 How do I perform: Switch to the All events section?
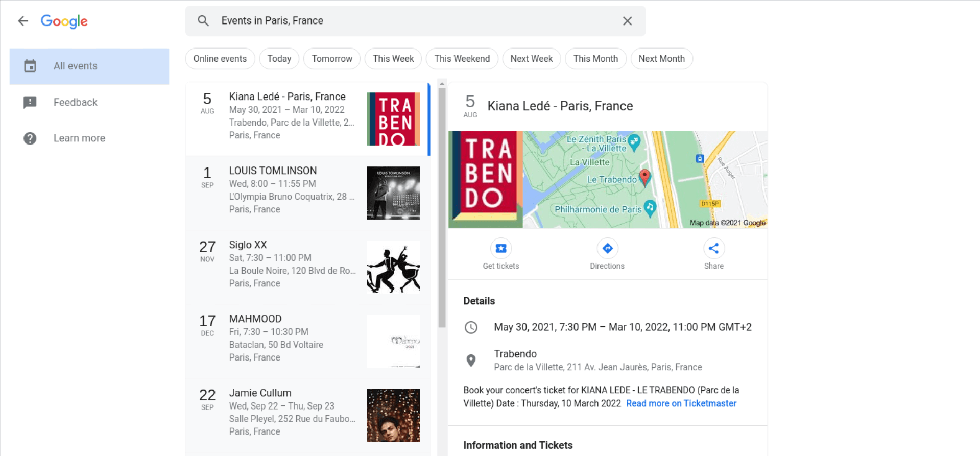pos(75,66)
